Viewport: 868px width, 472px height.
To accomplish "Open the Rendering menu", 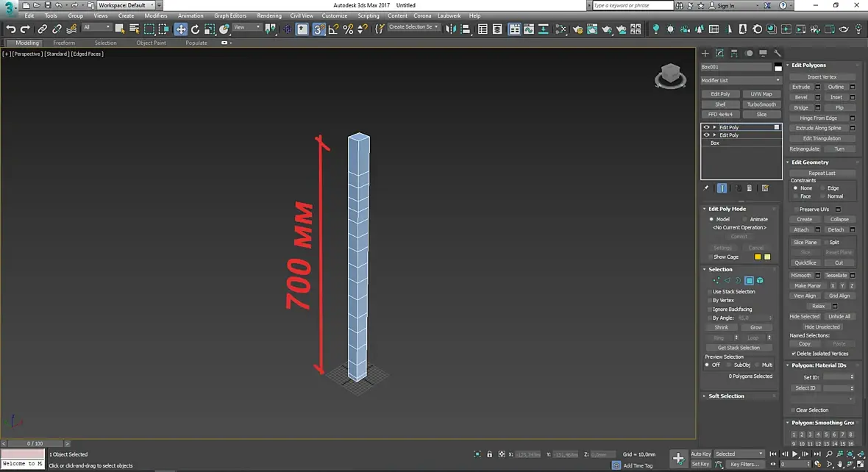I will pyautogui.click(x=269, y=15).
